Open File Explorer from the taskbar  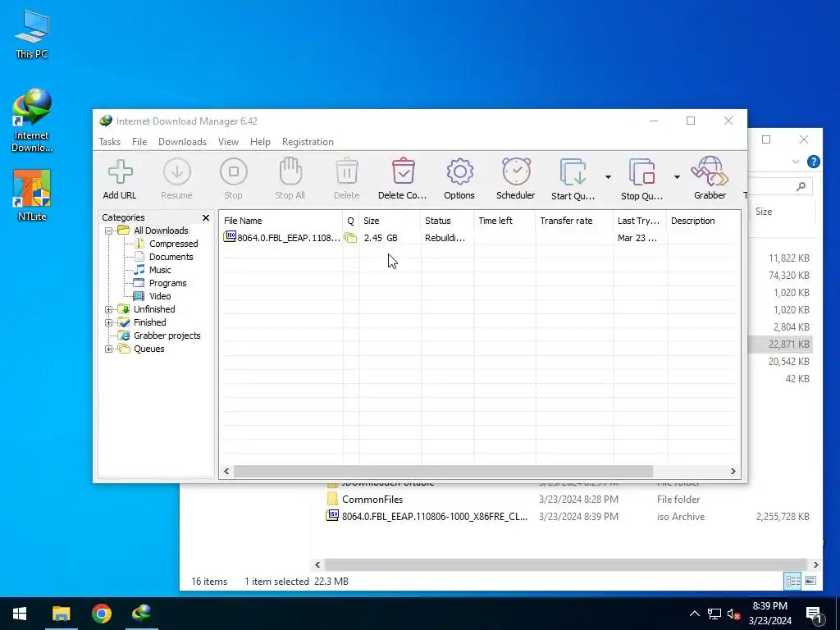point(61,614)
